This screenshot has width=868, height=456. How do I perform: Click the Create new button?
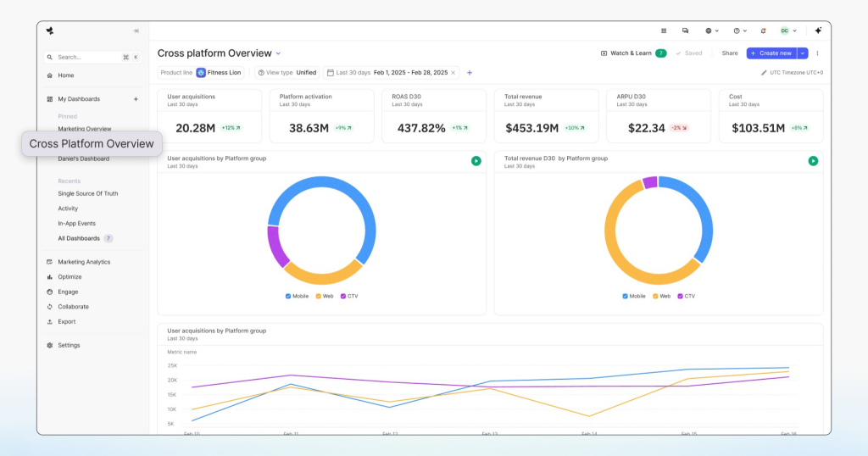coord(771,53)
